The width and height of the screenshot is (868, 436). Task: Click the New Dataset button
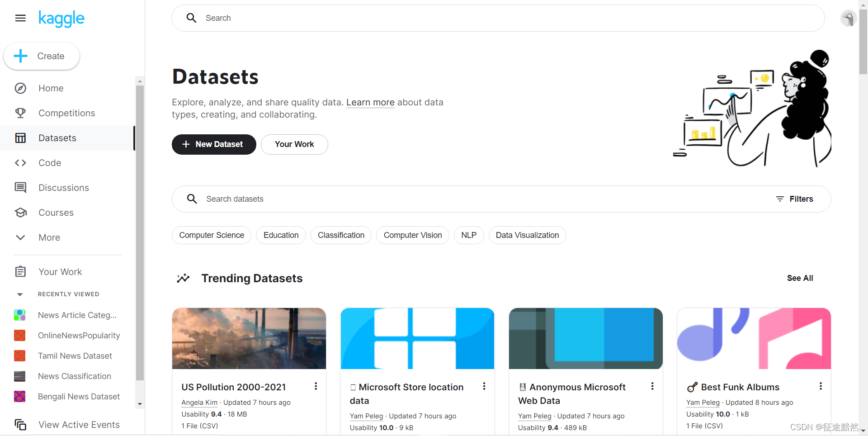(214, 144)
